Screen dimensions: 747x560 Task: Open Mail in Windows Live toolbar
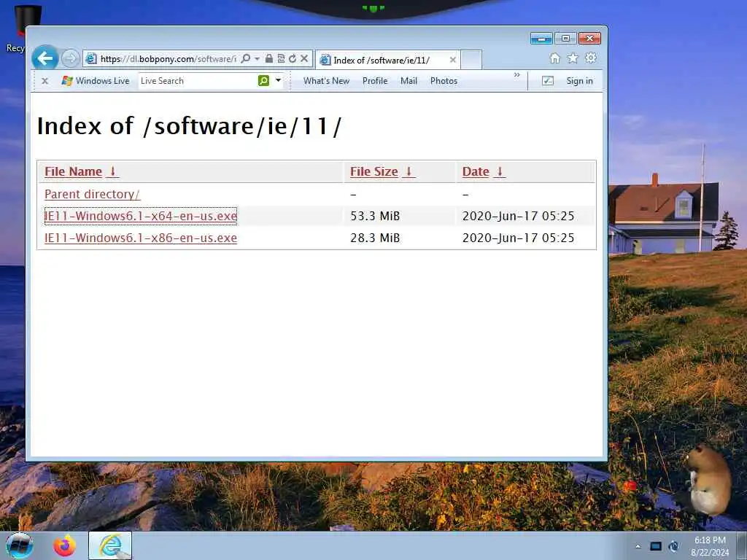[409, 81]
